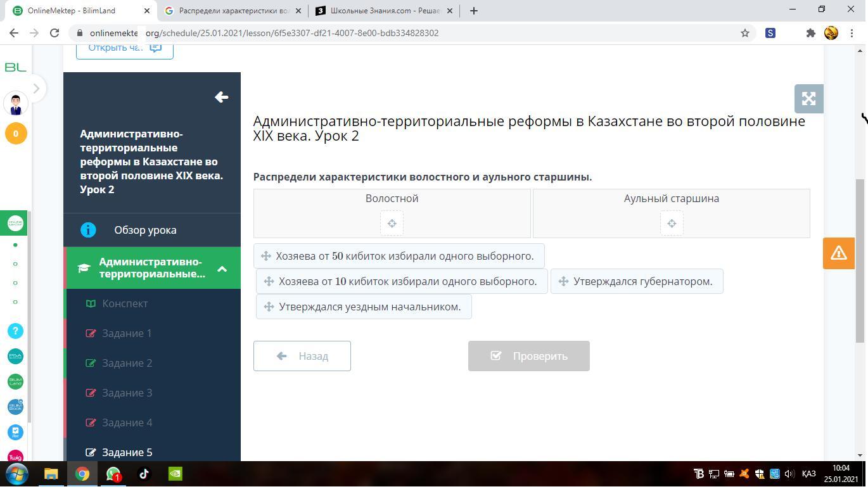Click the Twig icon in left rail

click(x=16, y=457)
